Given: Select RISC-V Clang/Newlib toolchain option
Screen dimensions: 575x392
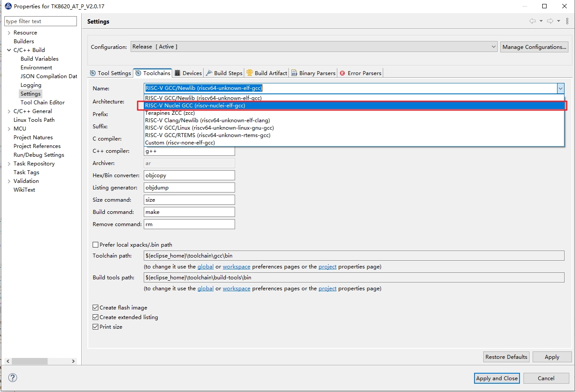Looking at the screenshot, I should [354, 120].
